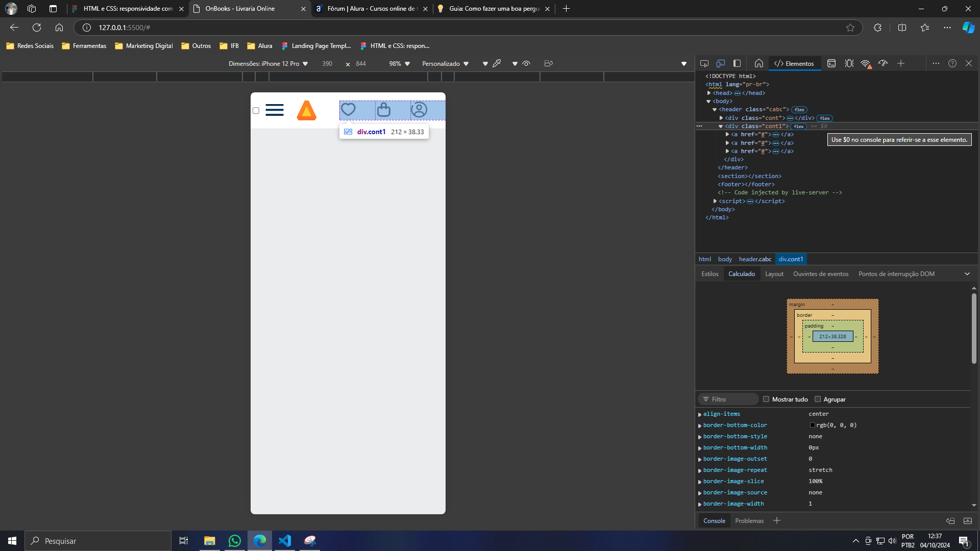Screen dimensions: 980x551
Task: Expand the align-items computed property
Action: [700, 414]
